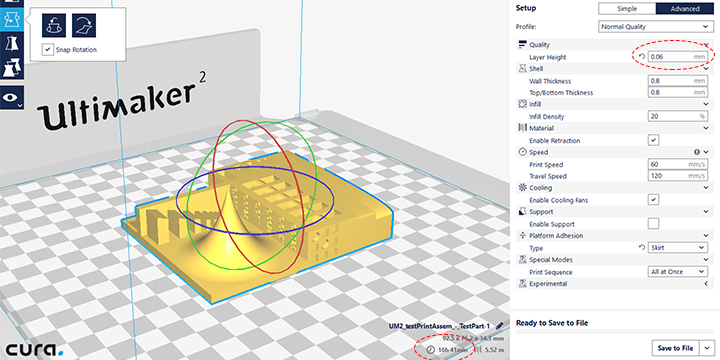Click the Lay Flat icon
The image size is (720, 360).
(x=84, y=25)
